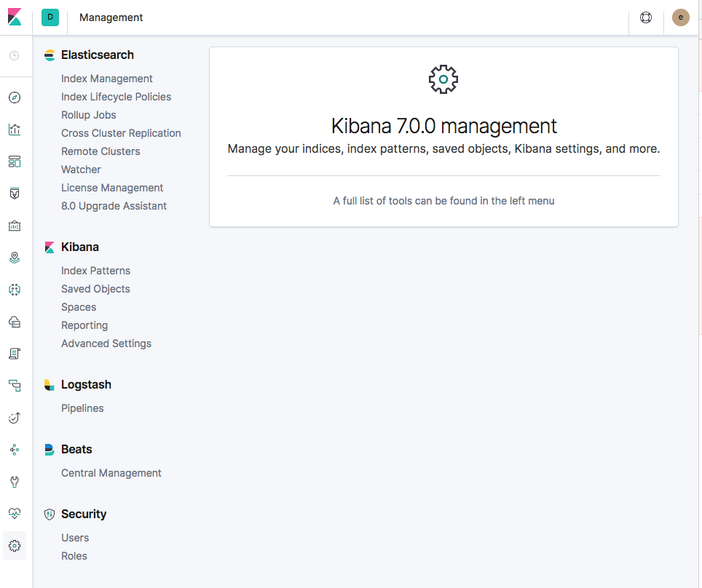Open Index Lifecycle Policies
Image resolution: width=702 pixels, height=588 pixels.
point(117,97)
